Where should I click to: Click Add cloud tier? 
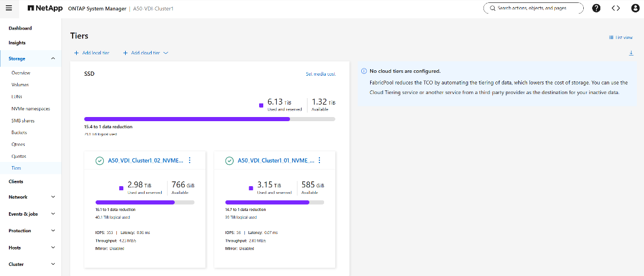click(x=145, y=53)
